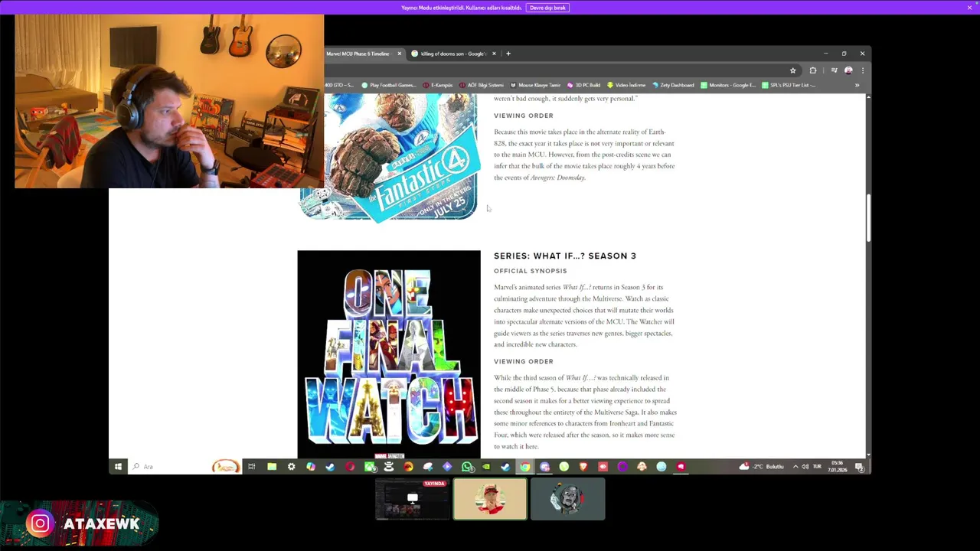This screenshot has width=980, height=551.
Task: Close the Marvel MCU Phase 6 Timeline tab
Action: click(399, 54)
